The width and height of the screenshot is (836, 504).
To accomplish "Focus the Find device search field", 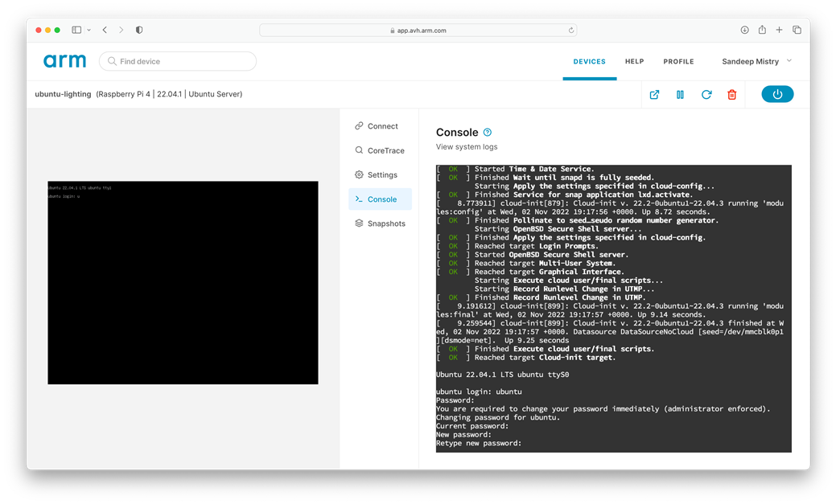I will coord(178,61).
